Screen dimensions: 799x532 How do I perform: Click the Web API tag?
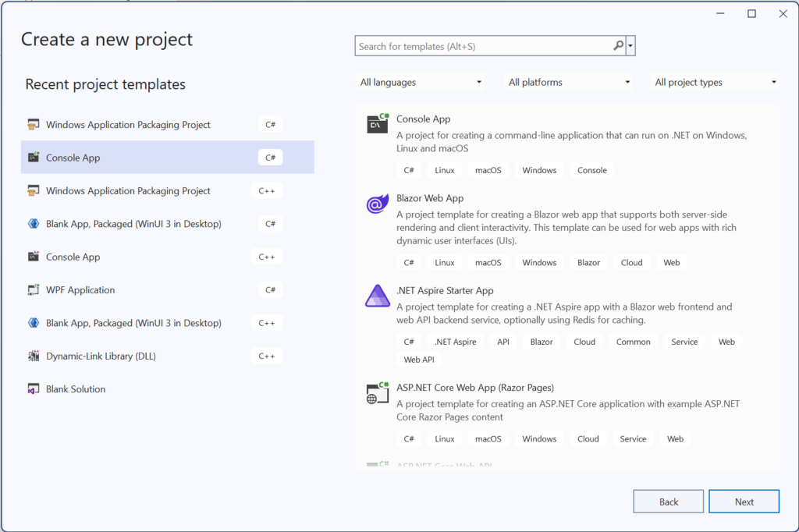419,360
